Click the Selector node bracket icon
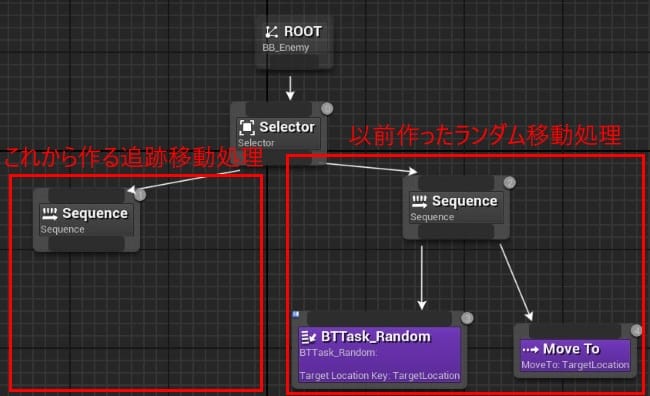The width and height of the screenshot is (650, 396). click(x=247, y=127)
